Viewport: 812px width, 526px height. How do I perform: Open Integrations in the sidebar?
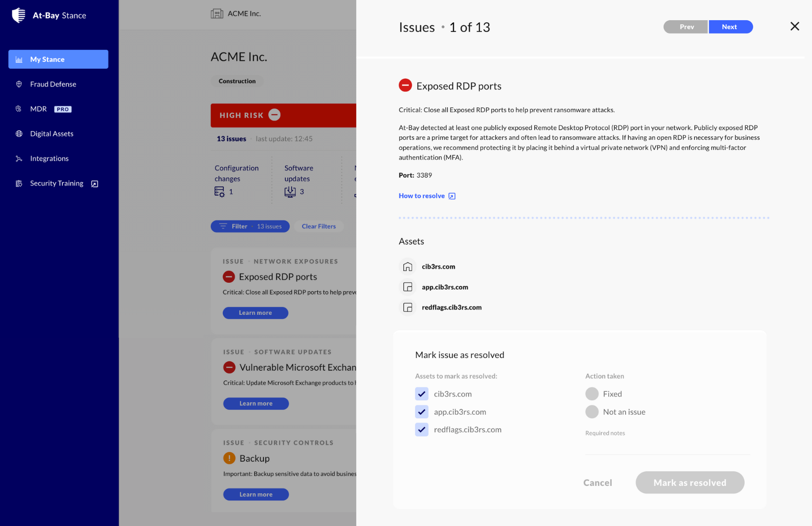(58, 159)
